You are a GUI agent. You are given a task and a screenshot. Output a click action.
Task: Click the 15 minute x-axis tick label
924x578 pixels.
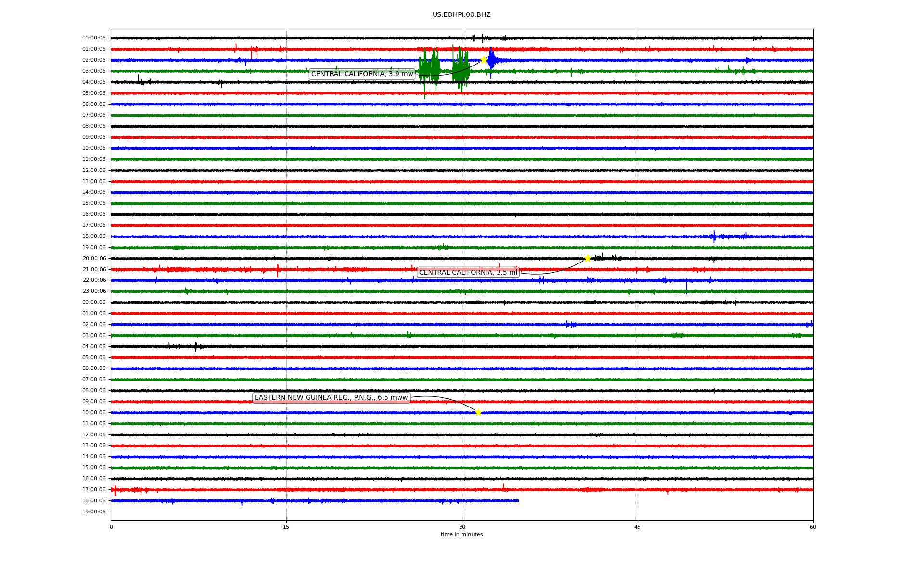coord(286,527)
